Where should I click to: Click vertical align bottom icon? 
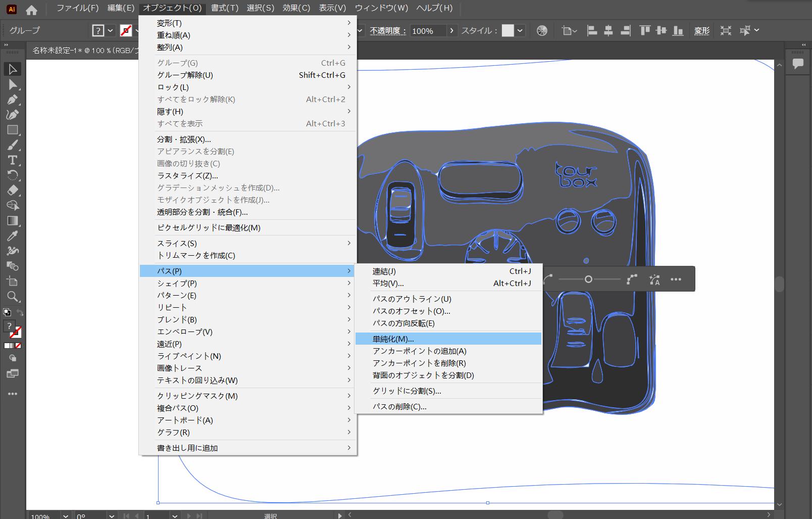[x=678, y=31]
